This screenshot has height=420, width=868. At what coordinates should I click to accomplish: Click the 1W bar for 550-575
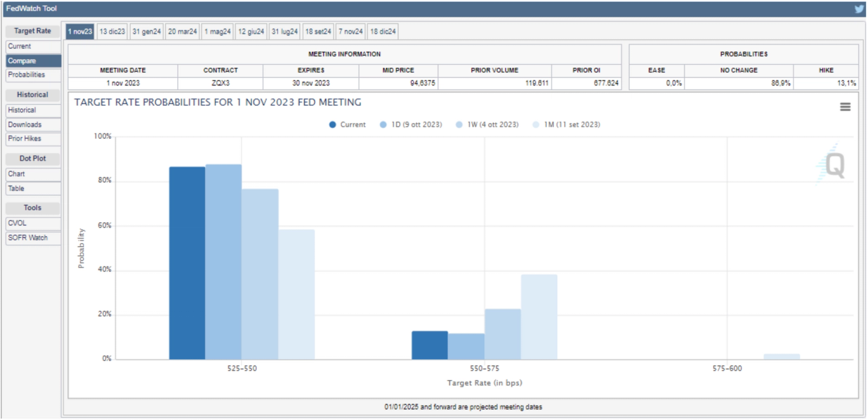[x=502, y=334]
